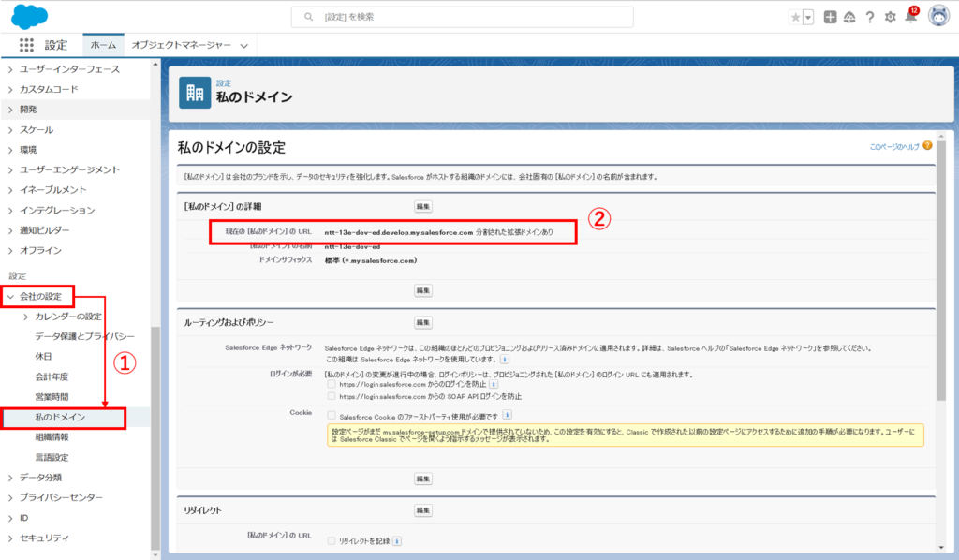Toggle Salesforce Cookie ファーストパーティ checkbox

332,415
